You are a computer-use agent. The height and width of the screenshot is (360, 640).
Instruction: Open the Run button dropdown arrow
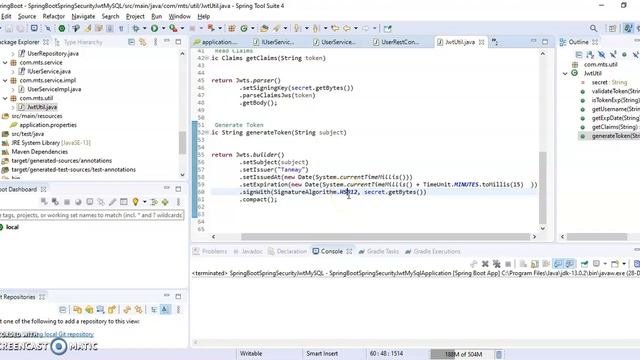[x=163, y=28]
